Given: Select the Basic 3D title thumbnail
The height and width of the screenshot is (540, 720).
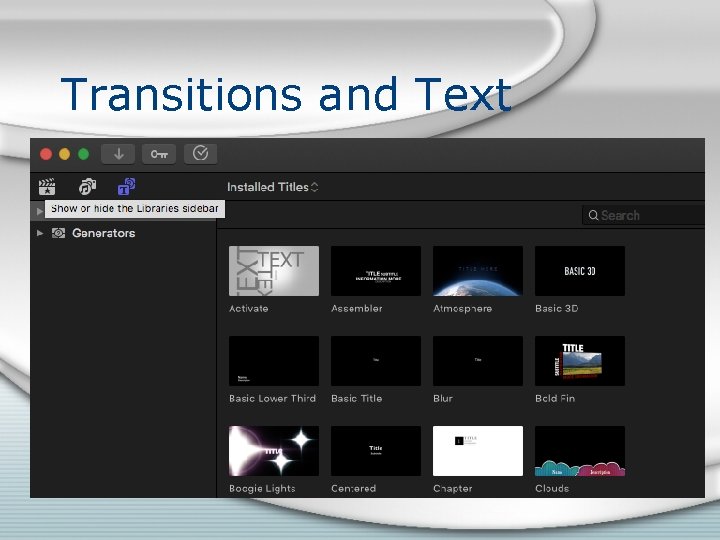Looking at the screenshot, I should pyautogui.click(x=579, y=271).
